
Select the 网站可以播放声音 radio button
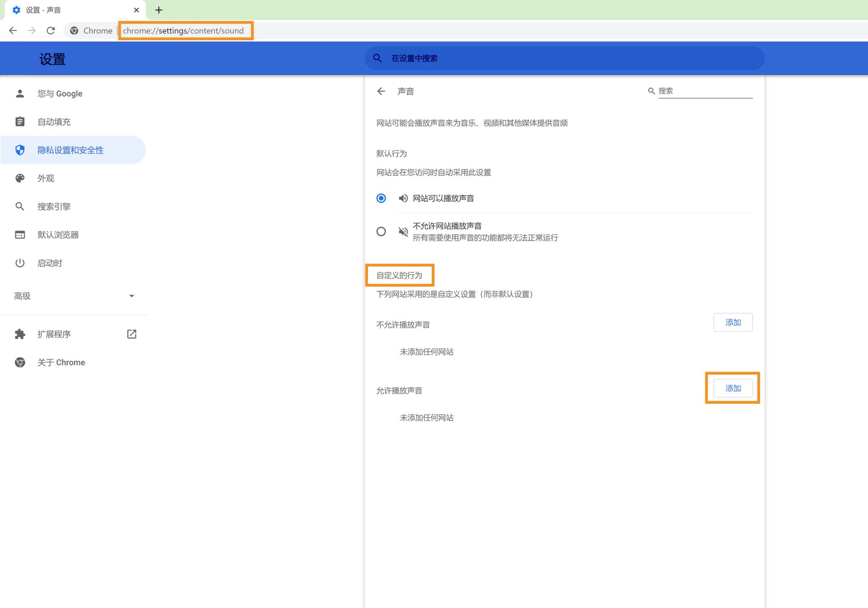click(x=381, y=198)
